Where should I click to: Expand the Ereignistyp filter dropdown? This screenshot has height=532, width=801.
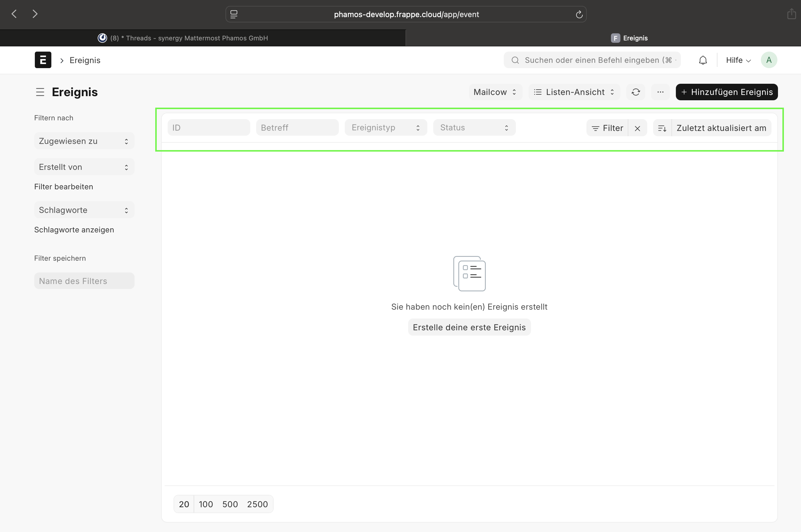385,128
